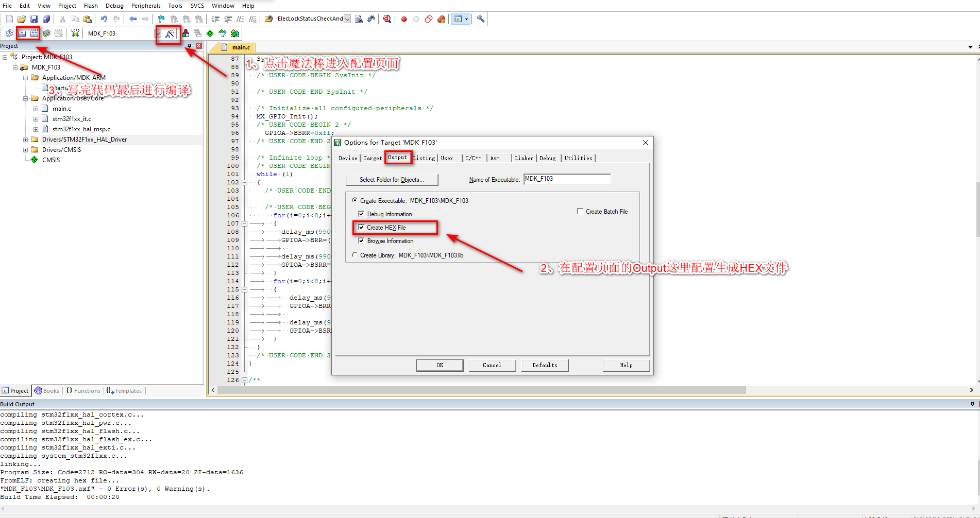The height and width of the screenshot is (518, 980).
Task: Start the debug session icon
Action: [x=387, y=19]
